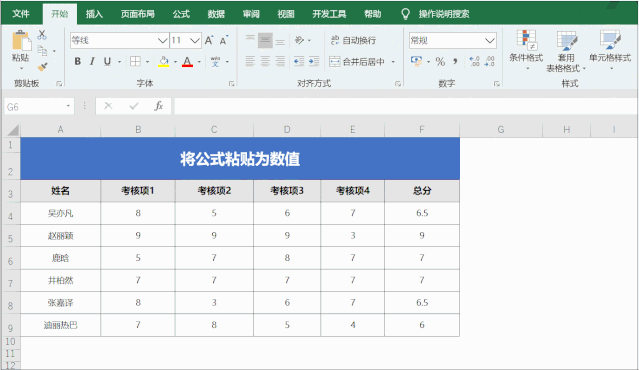Expand the Merge and Center dropdown arrow
The image size is (639, 370).
tap(393, 62)
